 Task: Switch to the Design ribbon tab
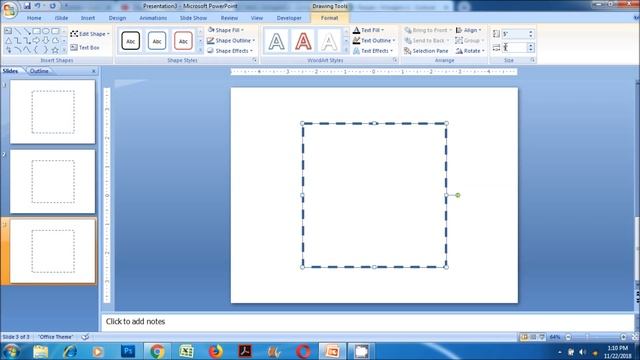[117, 18]
